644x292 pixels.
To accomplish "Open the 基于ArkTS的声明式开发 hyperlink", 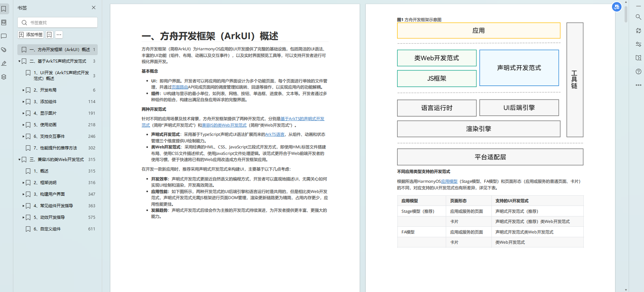I will coord(302,119).
